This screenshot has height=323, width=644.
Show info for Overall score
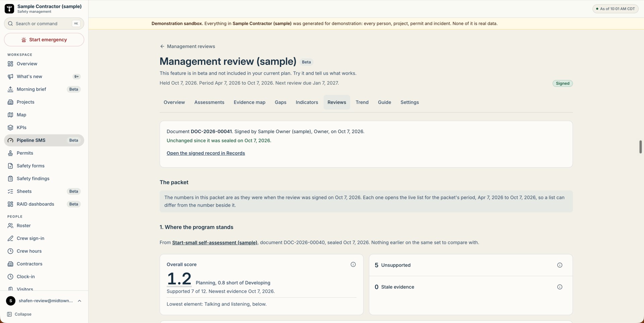point(353,265)
